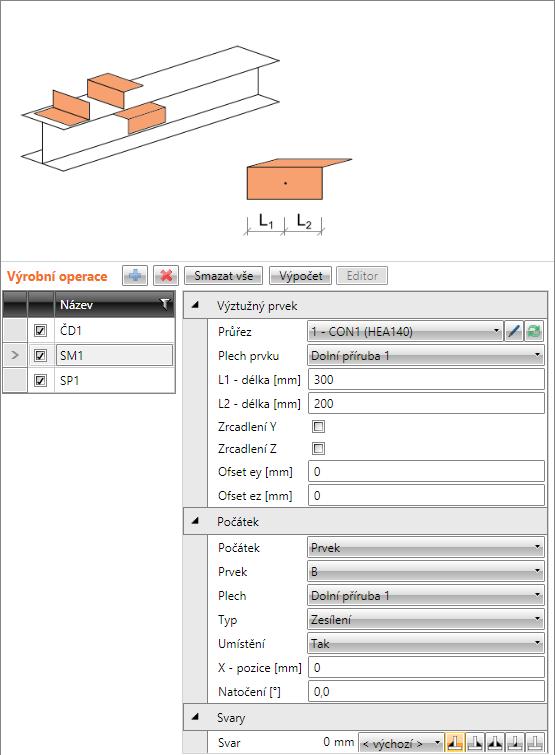Select the second weld type icon
Viewport: 555px width, 755px height.
(x=475, y=742)
